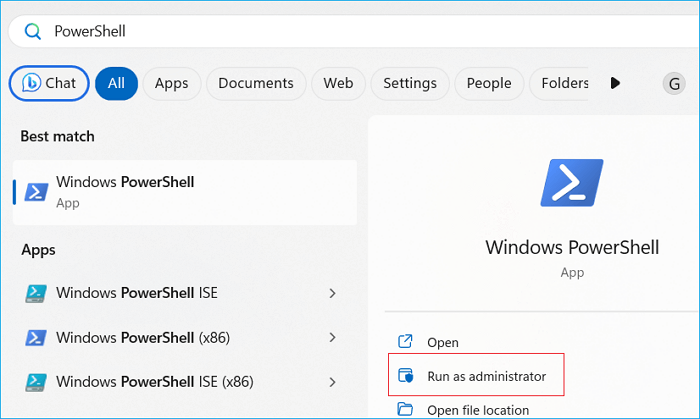Click the Windows PowerShell ISE app icon
The height and width of the screenshot is (419, 700).
(x=37, y=293)
